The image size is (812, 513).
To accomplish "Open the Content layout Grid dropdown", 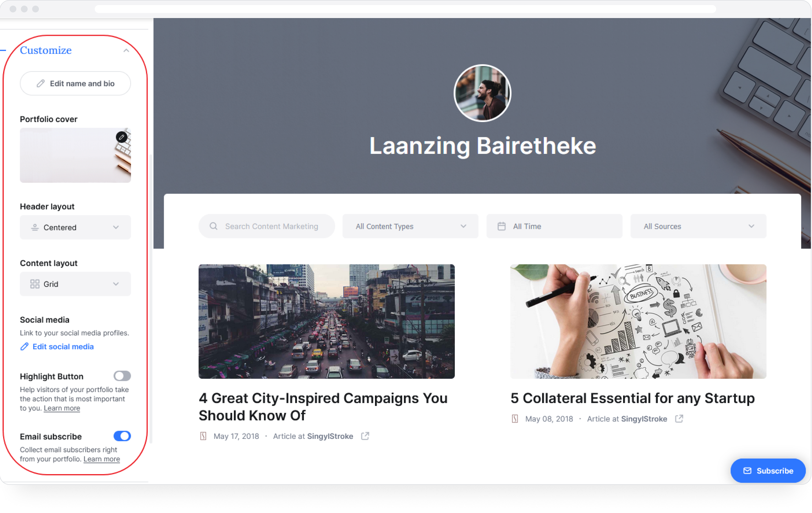I will click(75, 284).
